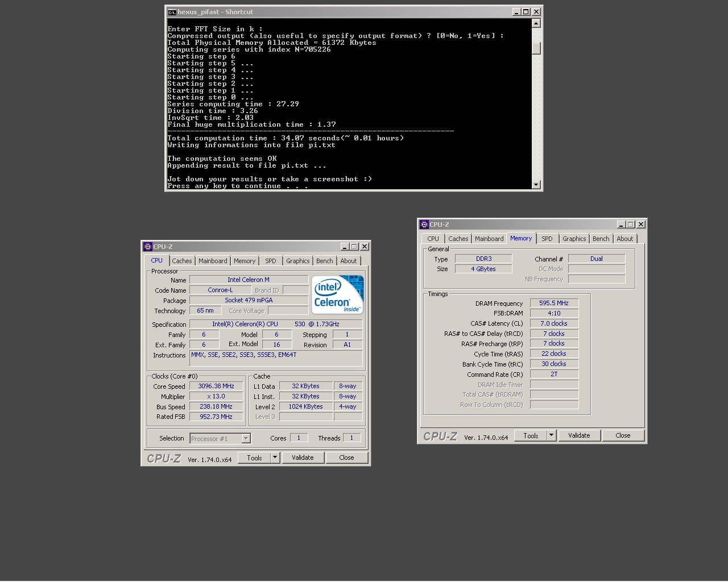
Task: Click Tools button in left CPU-Z window
Action: [x=254, y=458]
